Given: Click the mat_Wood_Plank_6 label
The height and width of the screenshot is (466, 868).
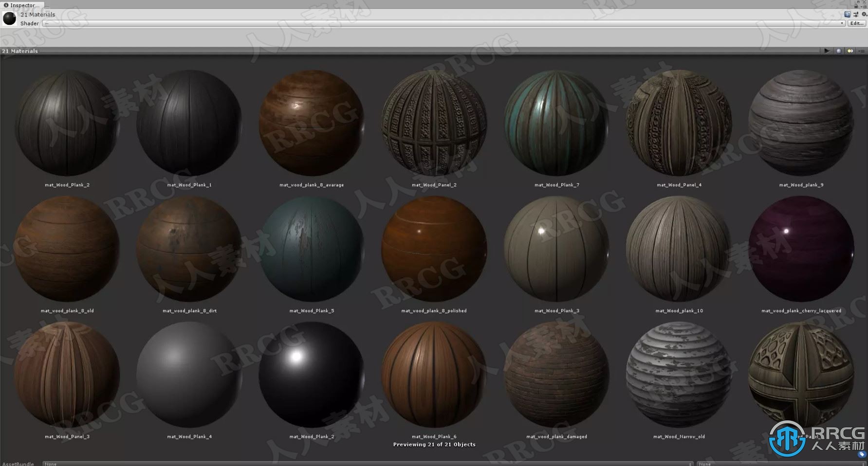Looking at the screenshot, I should (434, 437).
